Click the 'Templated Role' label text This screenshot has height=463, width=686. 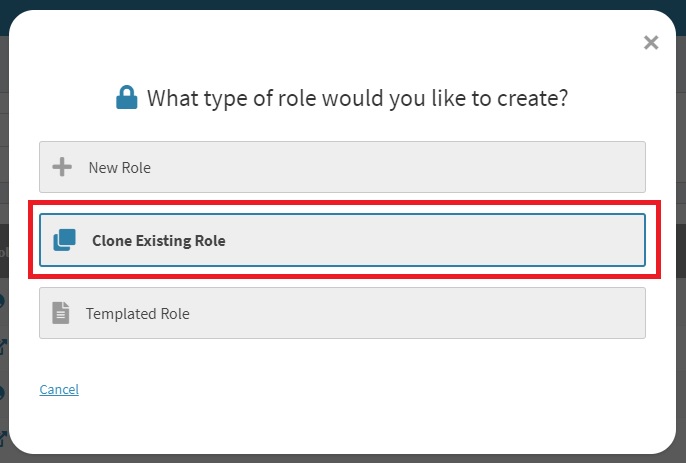tap(137, 313)
